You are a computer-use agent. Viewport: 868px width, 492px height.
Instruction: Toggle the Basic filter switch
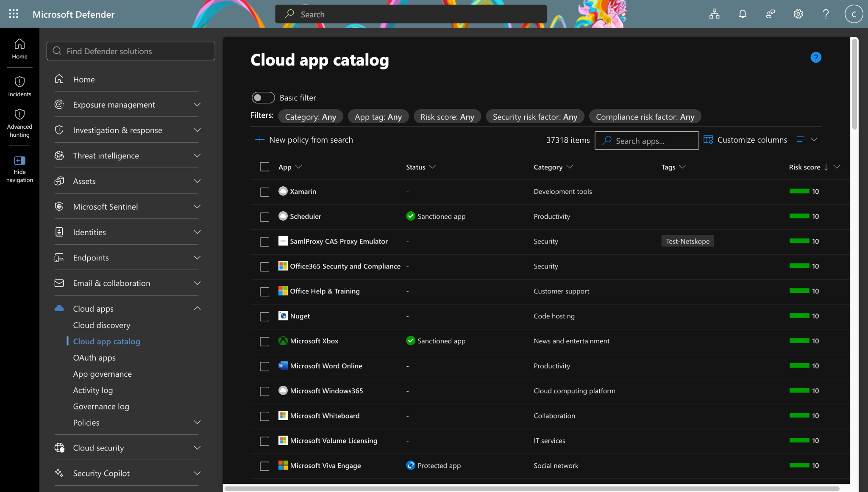263,98
